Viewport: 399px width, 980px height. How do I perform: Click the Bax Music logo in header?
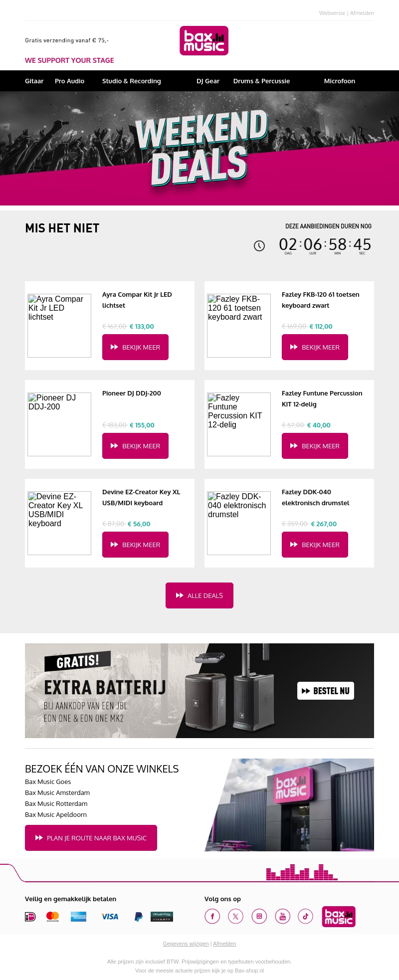pyautogui.click(x=204, y=41)
